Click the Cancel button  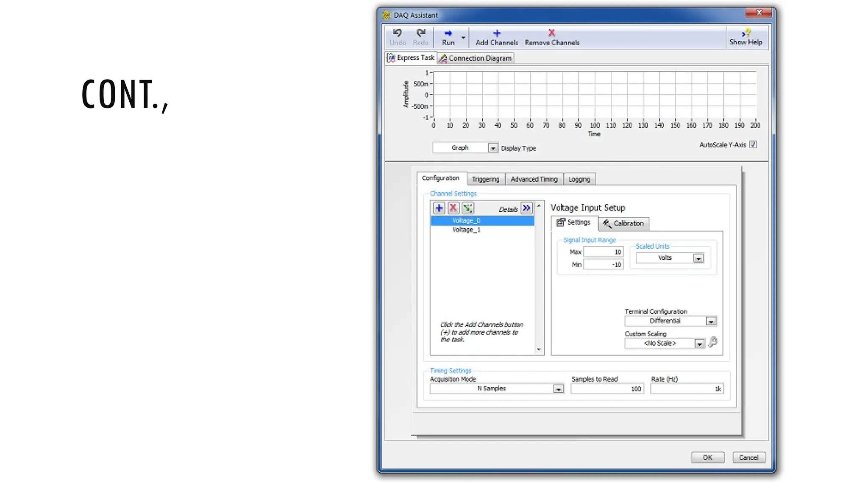click(x=748, y=457)
